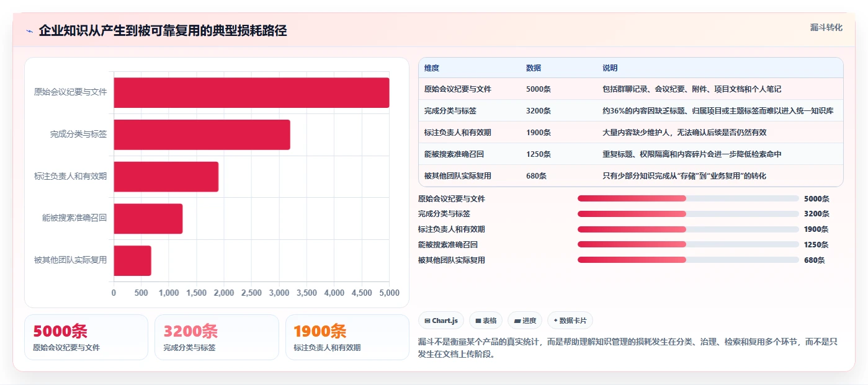Open the 1900条 stat card
The height and width of the screenshot is (385, 868).
point(347,337)
